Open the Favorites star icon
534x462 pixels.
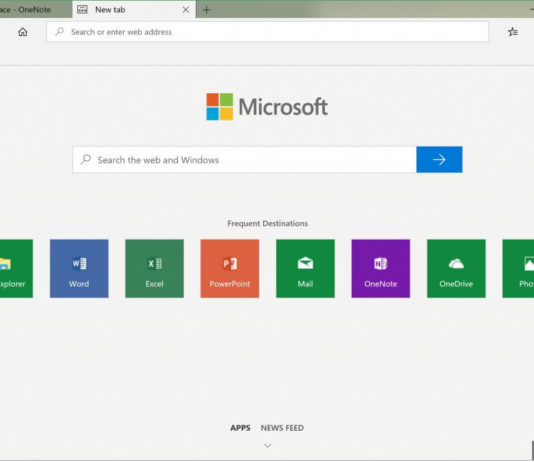click(513, 32)
